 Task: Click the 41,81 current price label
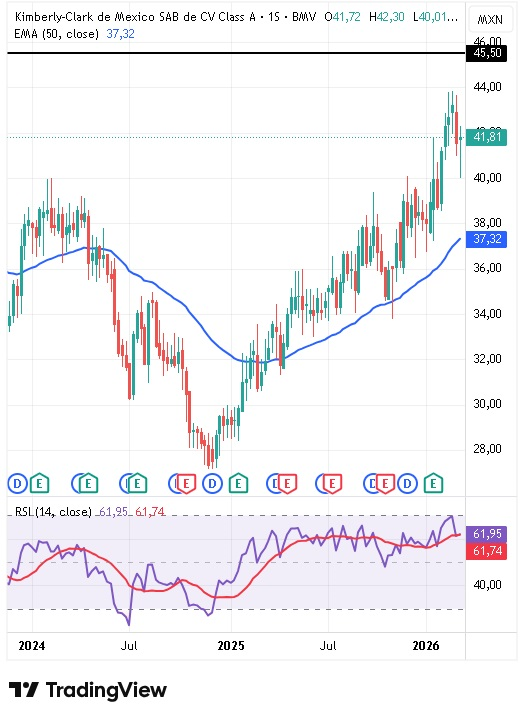pos(487,137)
